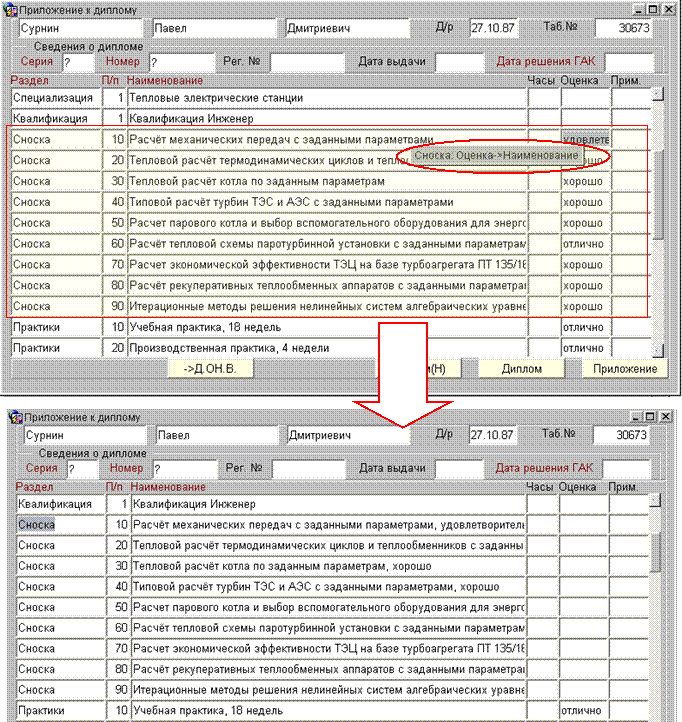Click the Рег. № input field in the upper window

click(307, 62)
